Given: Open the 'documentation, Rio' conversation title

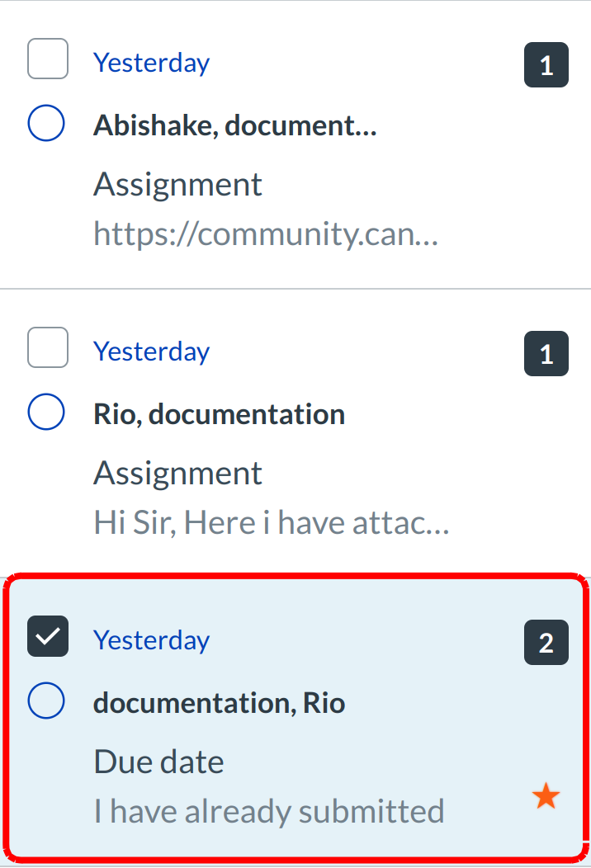Looking at the screenshot, I should pos(219,703).
